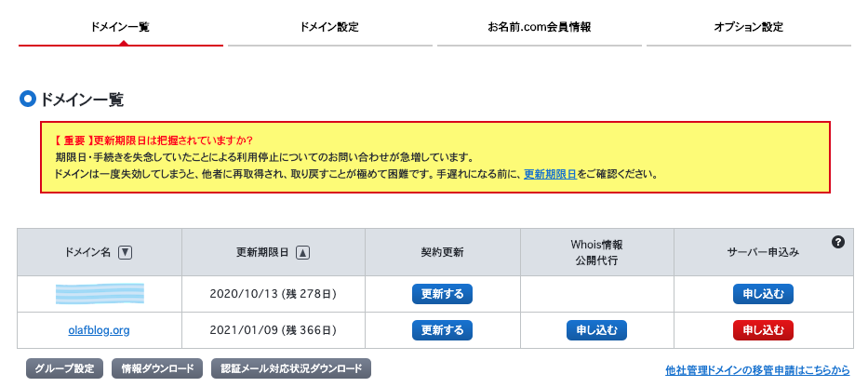Click the グループ設定 button
Viewport: 868px width, 387px height.
(64, 368)
